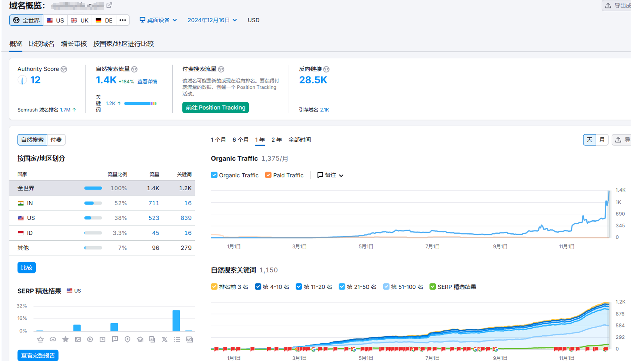Open the 2024年12月16日 date dropdown

(x=212, y=20)
